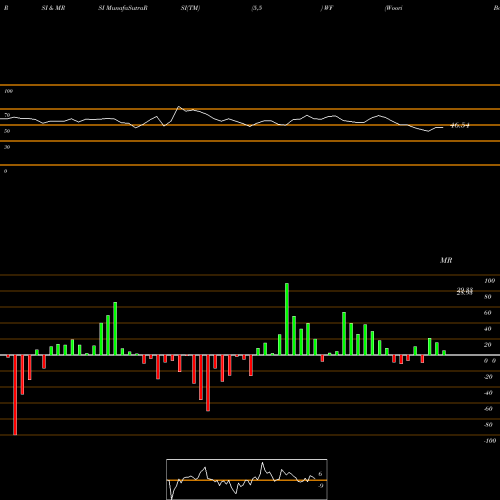
Task: Click the "SI & MR" header text
Action: pyautogui.click(x=53, y=8)
